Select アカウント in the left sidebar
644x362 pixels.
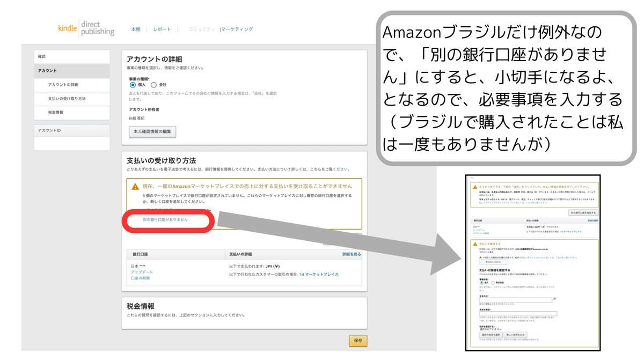[x=72, y=71]
